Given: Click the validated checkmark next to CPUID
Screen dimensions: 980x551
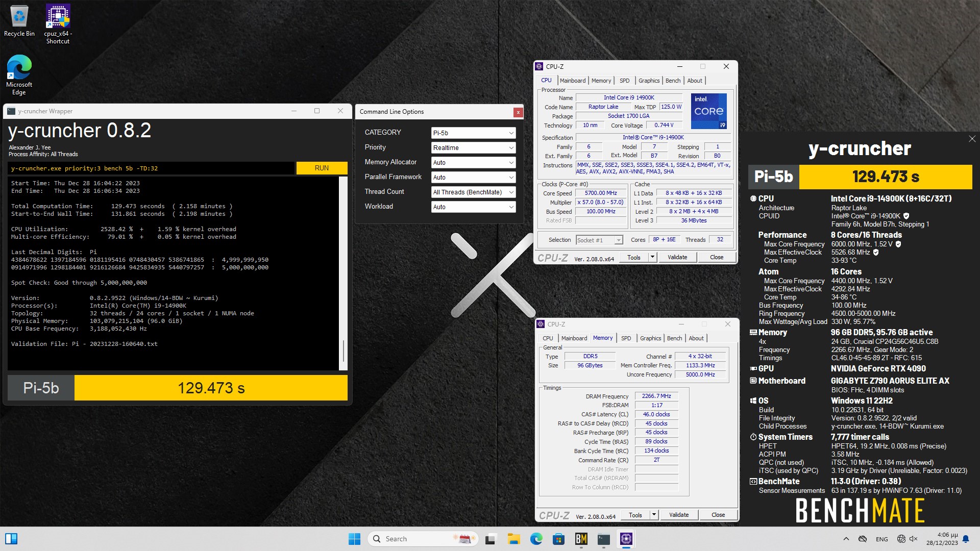Looking at the screenshot, I should [x=906, y=216].
